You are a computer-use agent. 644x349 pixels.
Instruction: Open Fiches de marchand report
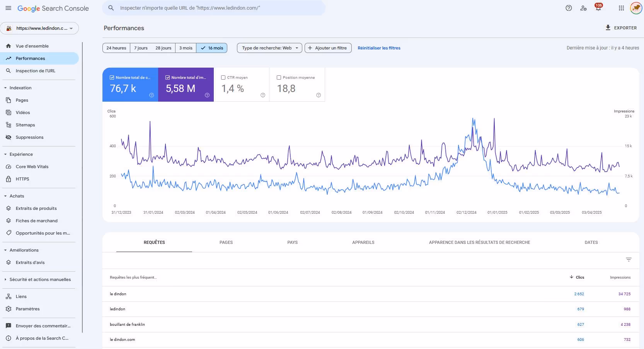coord(40,221)
